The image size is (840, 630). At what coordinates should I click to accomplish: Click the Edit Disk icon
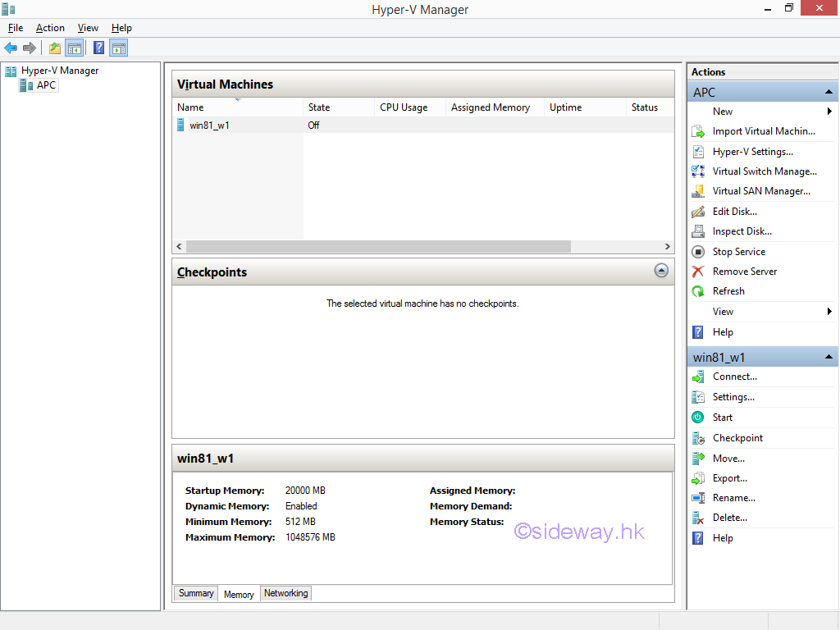pyautogui.click(x=698, y=212)
